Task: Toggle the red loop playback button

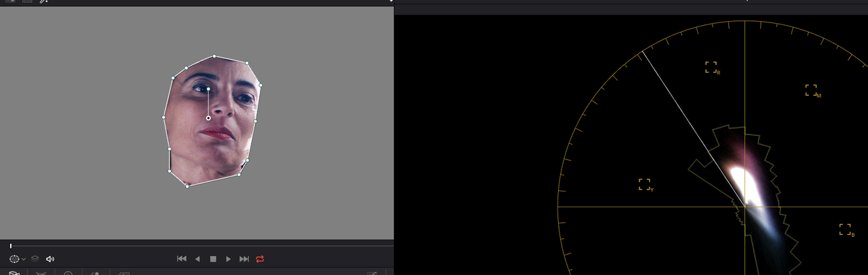Action: pos(260,259)
